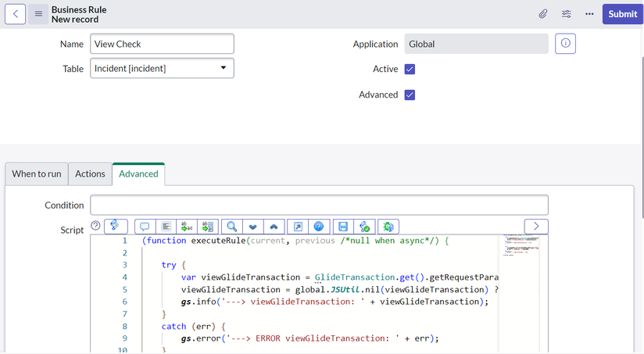Toggle syntax editor script icon

116,227
